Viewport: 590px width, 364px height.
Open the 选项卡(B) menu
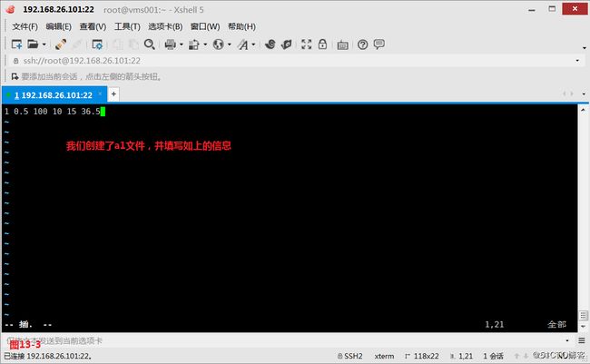[165, 26]
